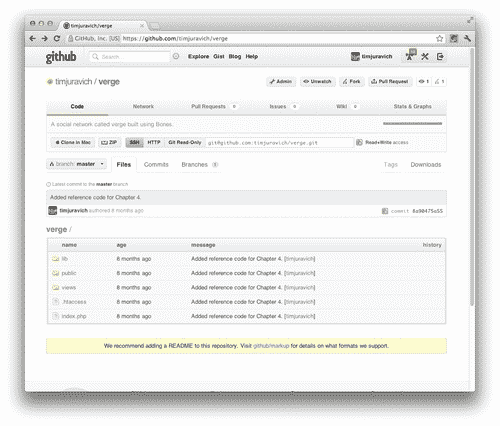Open the Tags subtab
500x426 pixels.
point(391,164)
